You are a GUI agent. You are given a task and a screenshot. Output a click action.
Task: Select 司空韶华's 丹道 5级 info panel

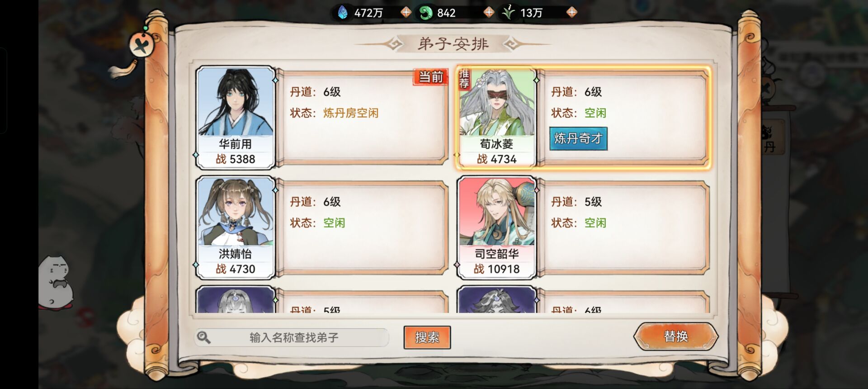(623, 228)
